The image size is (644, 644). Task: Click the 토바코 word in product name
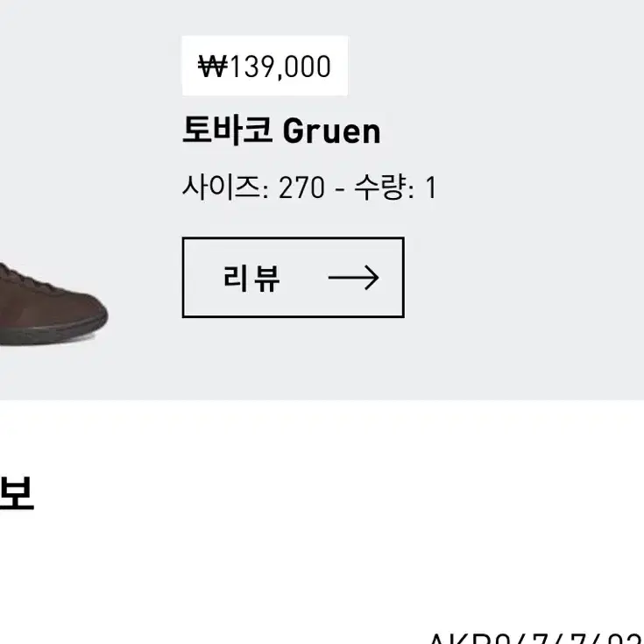[x=227, y=131]
